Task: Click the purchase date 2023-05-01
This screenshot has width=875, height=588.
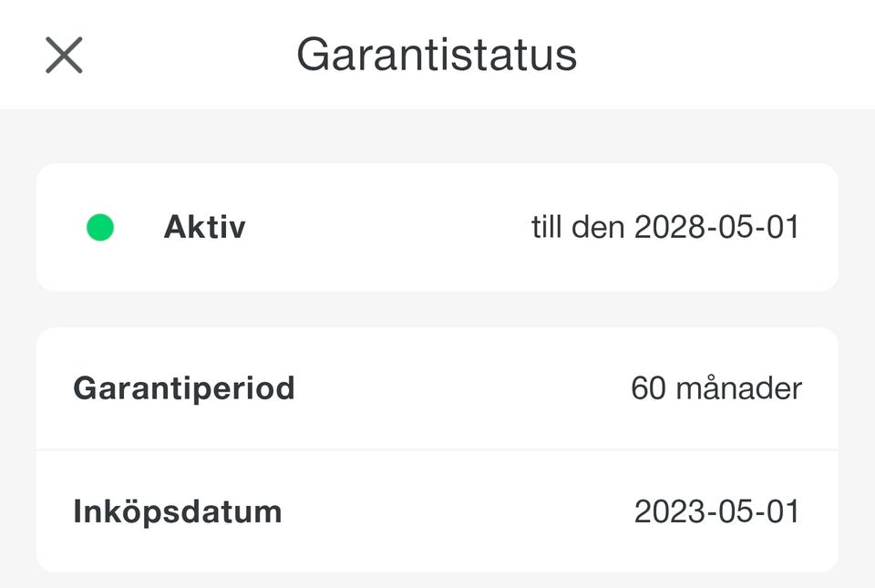Action: coord(717,511)
